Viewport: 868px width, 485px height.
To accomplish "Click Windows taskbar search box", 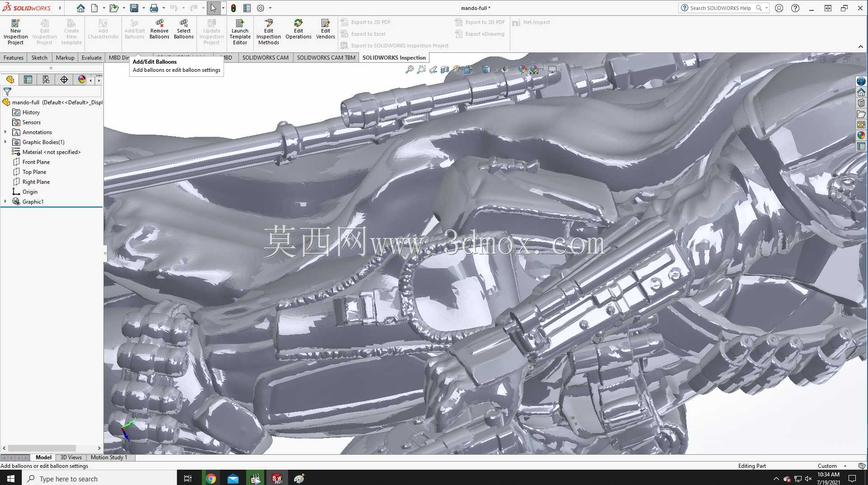I will [99, 478].
